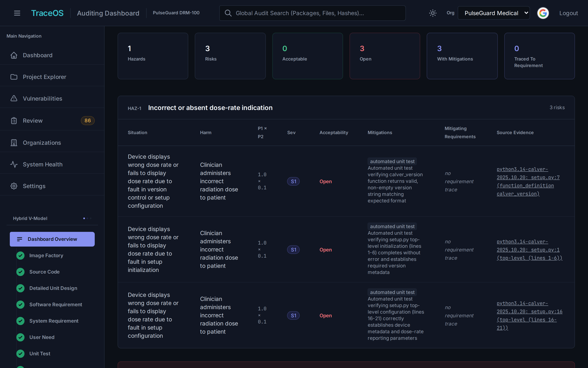Click Detailed Unit Design check icon
Viewport: 588px width, 368px height.
[20, 288]
